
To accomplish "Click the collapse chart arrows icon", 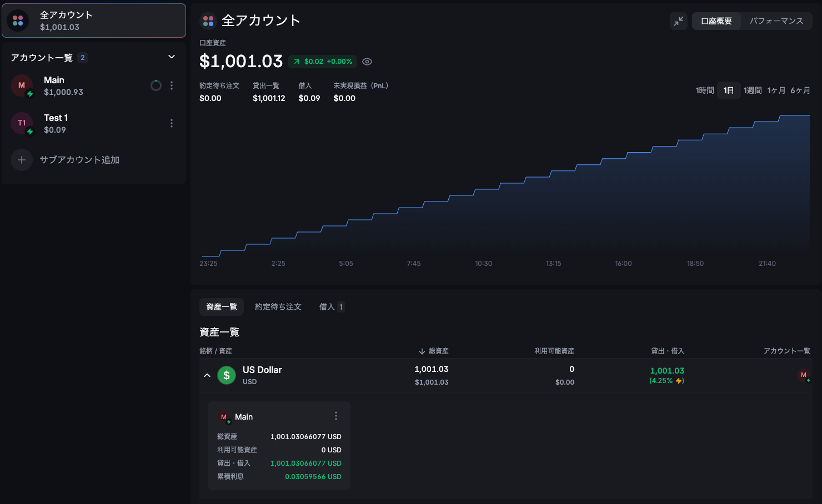I will pyautogui.click(x=678, y=21).
